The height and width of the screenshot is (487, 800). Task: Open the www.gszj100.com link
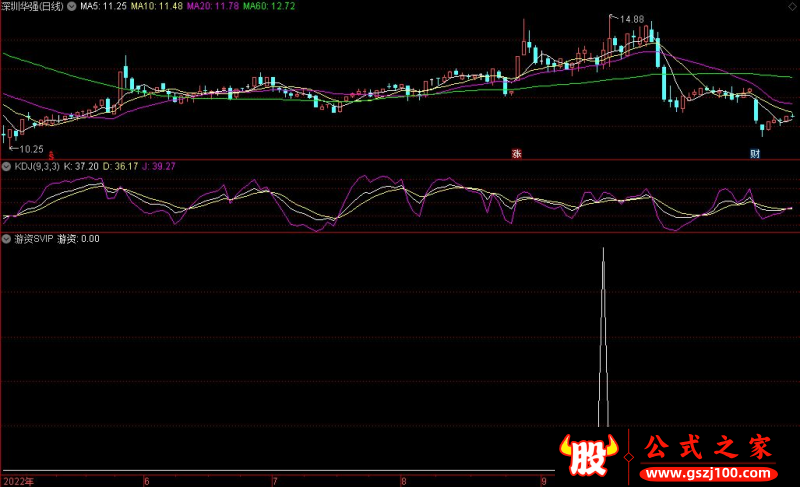coord(709,473)
